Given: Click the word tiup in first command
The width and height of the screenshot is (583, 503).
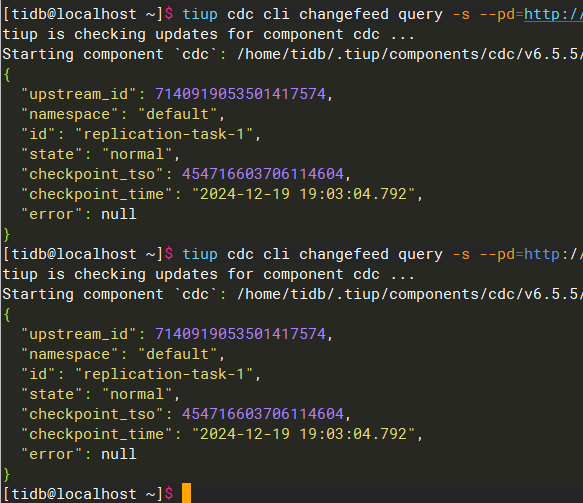Looking at the screenshot, I should point(200,14).
